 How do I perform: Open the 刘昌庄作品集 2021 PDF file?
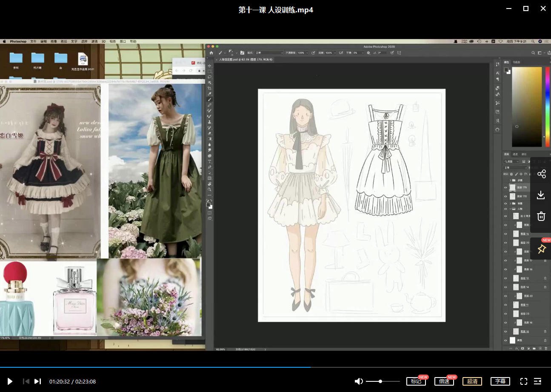(83, 62)
